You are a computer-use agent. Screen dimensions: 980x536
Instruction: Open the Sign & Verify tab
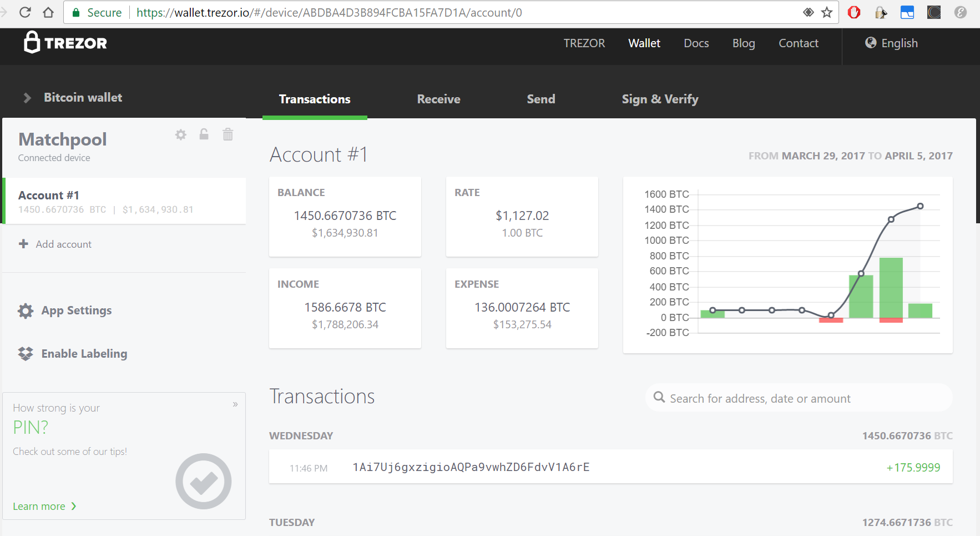pos(660,99)
